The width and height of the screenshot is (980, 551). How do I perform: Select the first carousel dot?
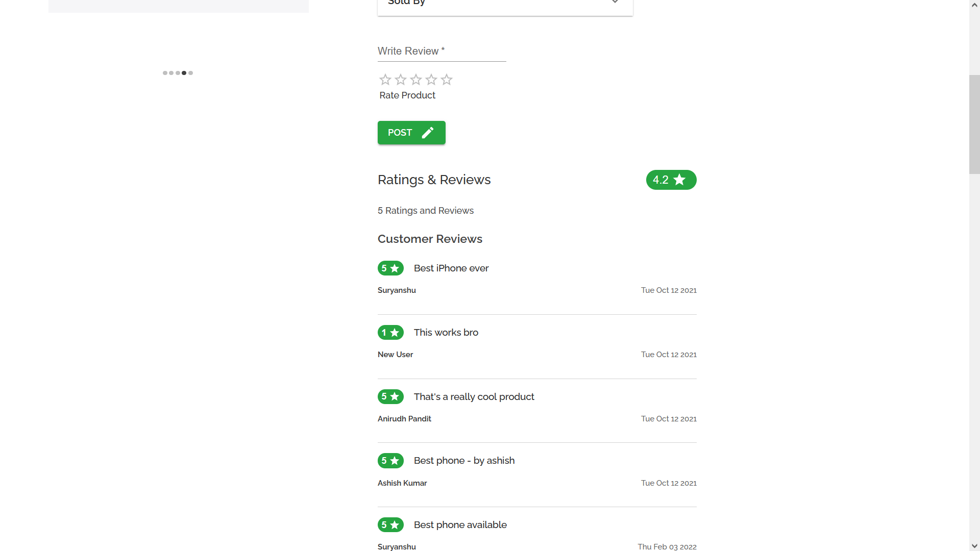[165, 73]
